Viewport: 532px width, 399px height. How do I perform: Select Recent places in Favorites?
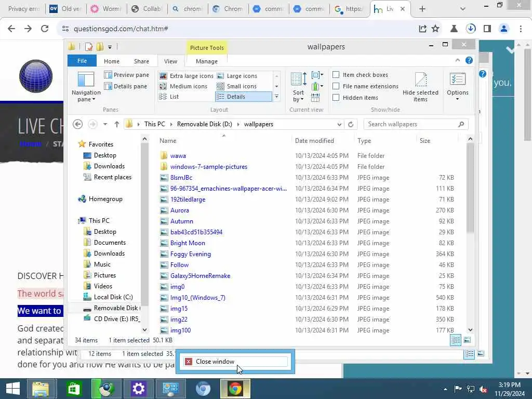pos(112,177)
